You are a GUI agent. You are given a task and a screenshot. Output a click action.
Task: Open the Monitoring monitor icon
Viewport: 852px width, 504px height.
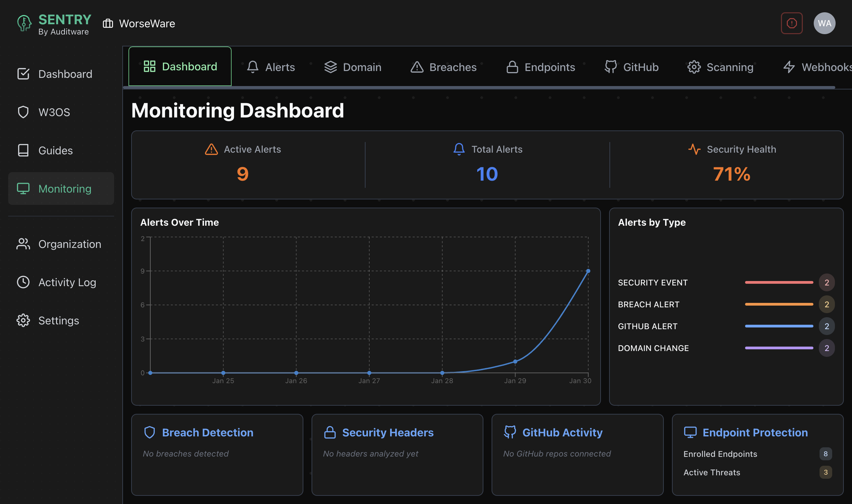pos(23,188)
